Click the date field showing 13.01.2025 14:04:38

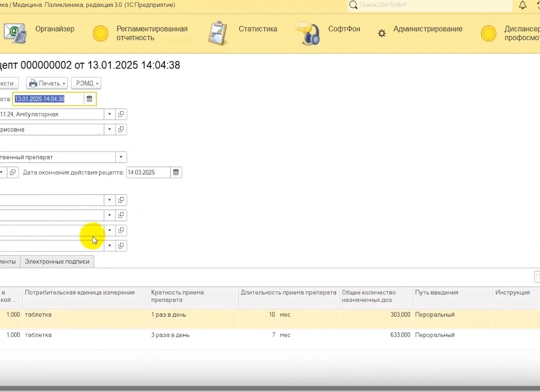click(x=48, y=99)
